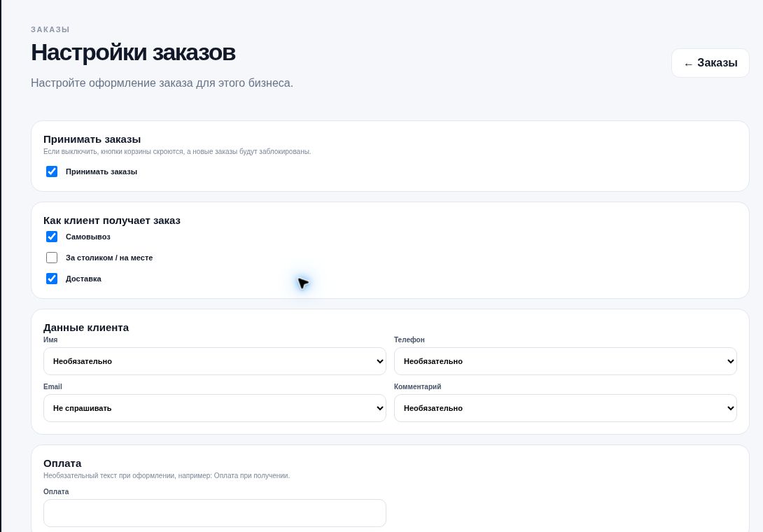Image resolution: width=763 pixels, height=532 pixels.
Task: Click the Данные клиента section heading
Action: click(x=86, y=328)
